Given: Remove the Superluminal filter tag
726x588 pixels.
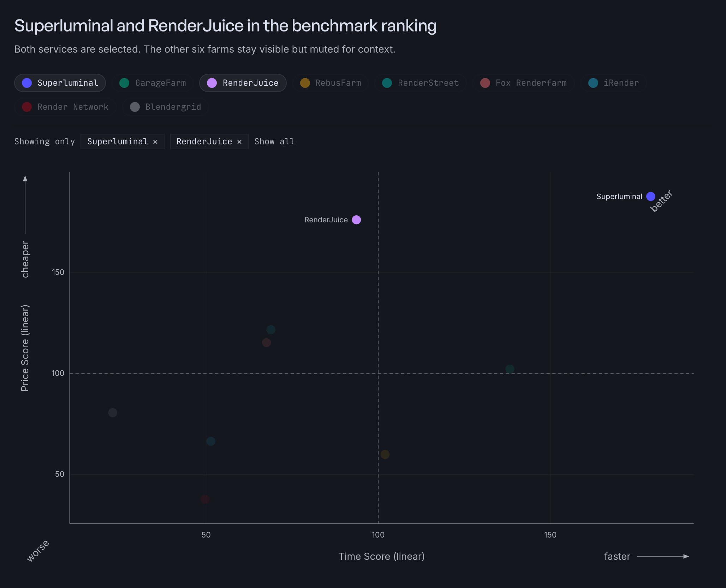Looking at the screenshot, I should 155,142.
